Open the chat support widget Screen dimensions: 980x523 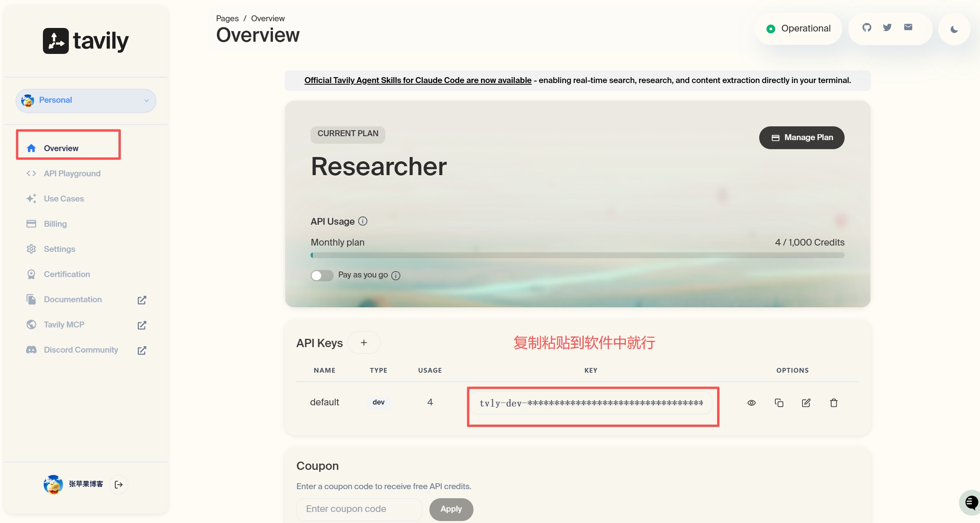click(x=970, y=503)
